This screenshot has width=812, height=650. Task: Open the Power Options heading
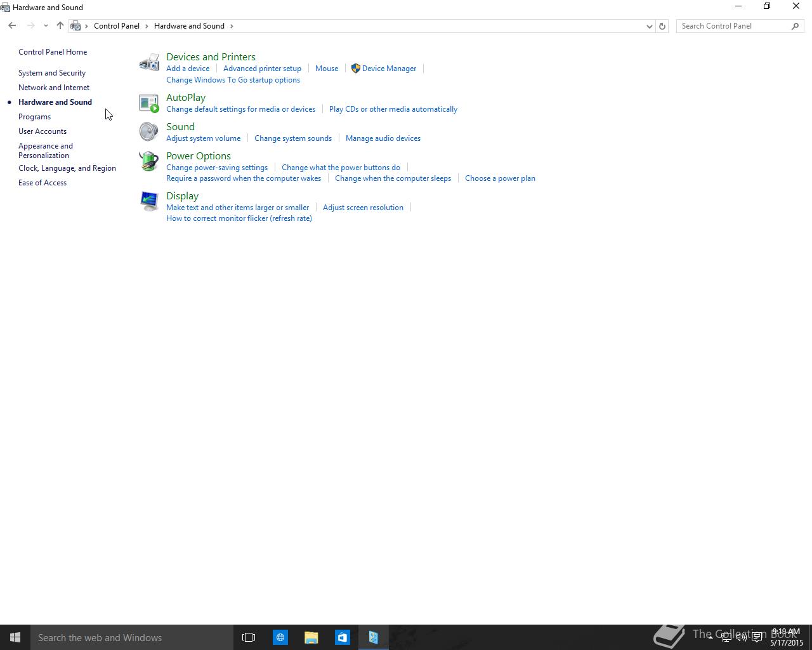click(199, 156)
